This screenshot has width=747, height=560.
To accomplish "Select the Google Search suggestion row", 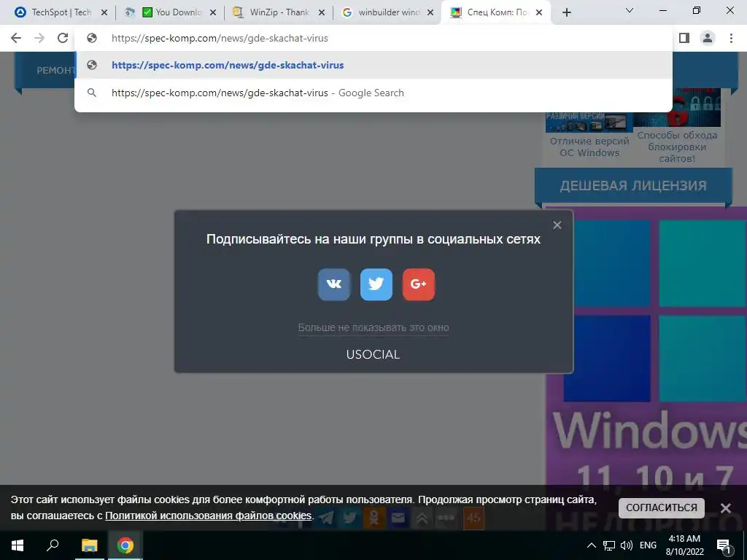I will pyautogui.click(x=373, y=93).
